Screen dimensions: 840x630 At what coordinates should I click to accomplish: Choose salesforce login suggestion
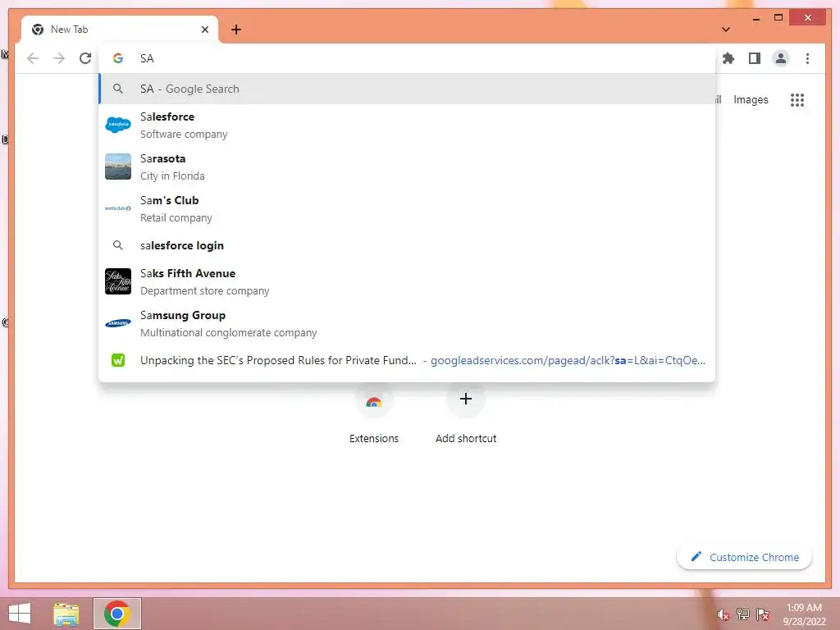pyautogui.click(x=407, y=245)
